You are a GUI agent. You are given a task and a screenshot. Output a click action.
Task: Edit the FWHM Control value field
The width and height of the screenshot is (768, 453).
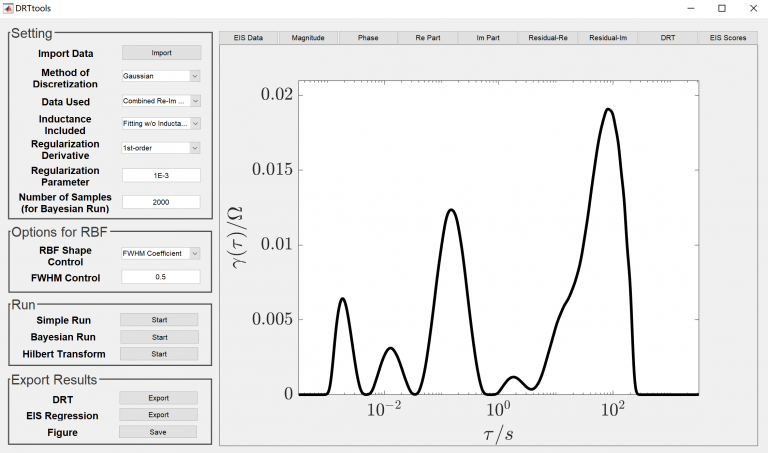tap(161, 277)
